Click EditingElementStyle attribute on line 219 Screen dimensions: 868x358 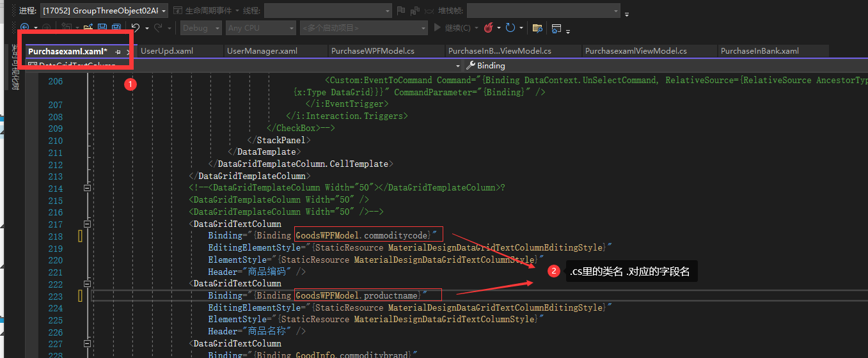[410, 248]
